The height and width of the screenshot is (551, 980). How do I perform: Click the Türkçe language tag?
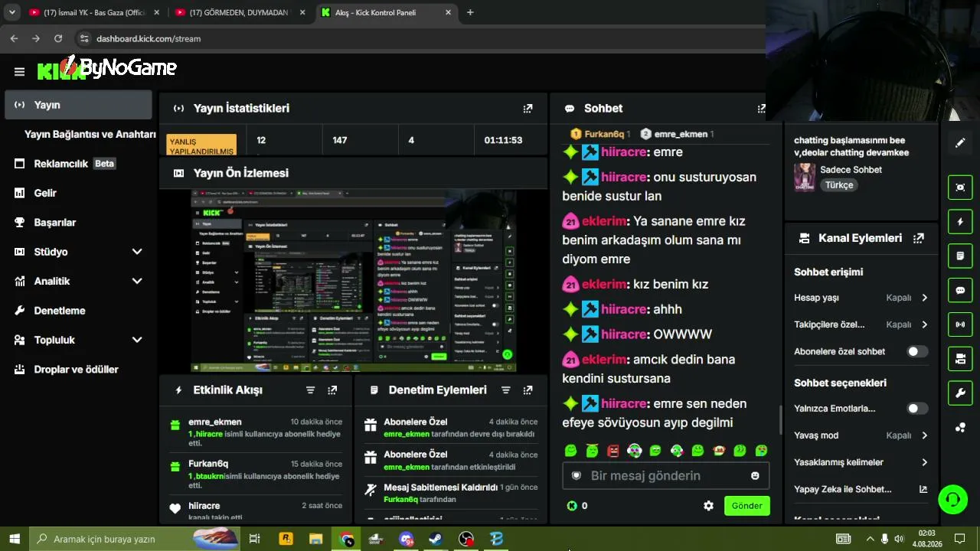pyautogui.click(x=839, y=185)
